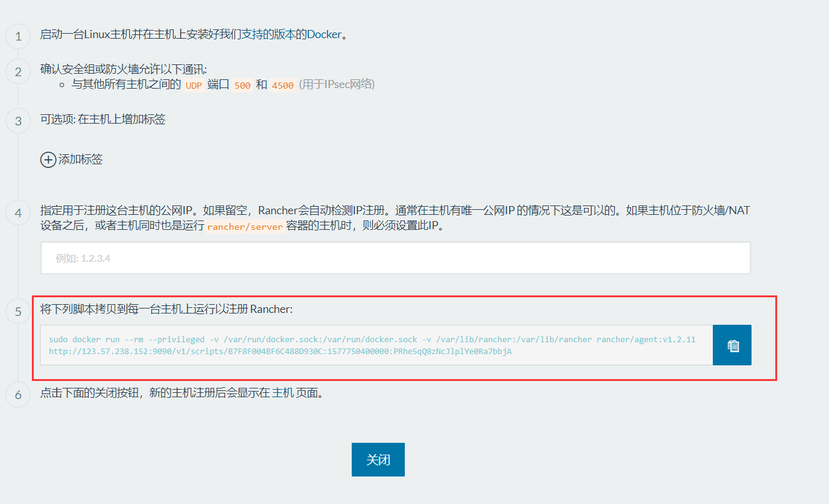
Task: Click the step 1 number circle
Action: [x=18, y=36]
